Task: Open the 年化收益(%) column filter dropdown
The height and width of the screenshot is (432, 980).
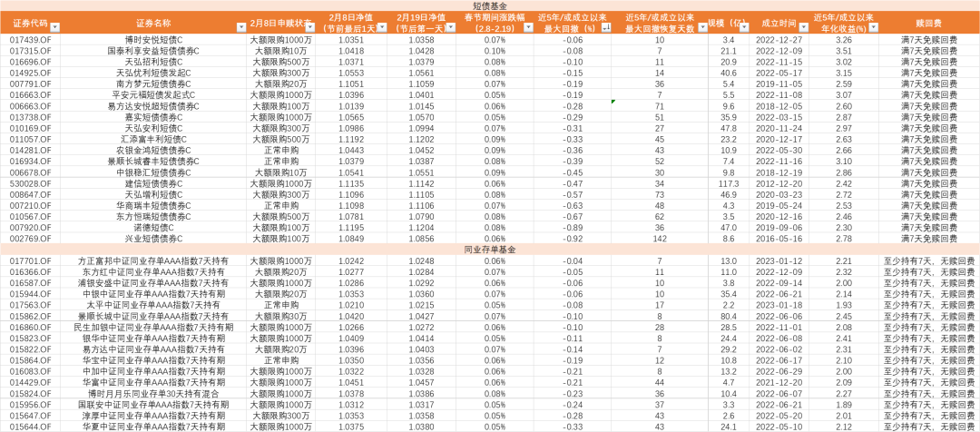Action: [x=874, y=27]
